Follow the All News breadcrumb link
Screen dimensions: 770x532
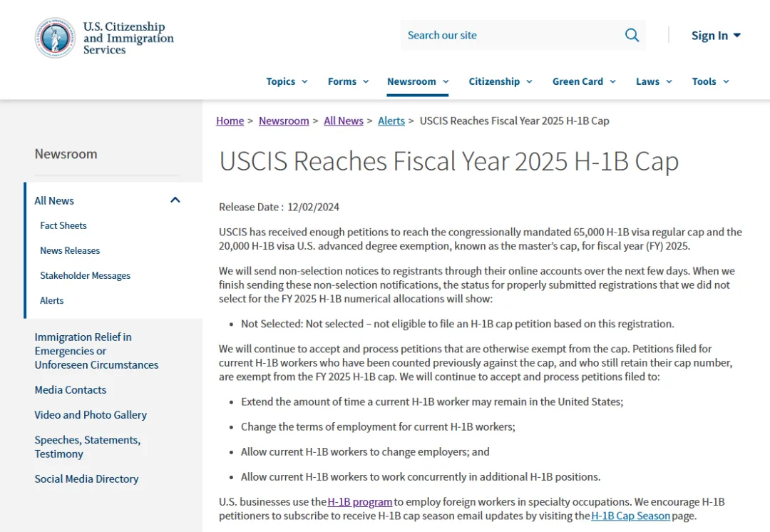(x=343, y=121)
